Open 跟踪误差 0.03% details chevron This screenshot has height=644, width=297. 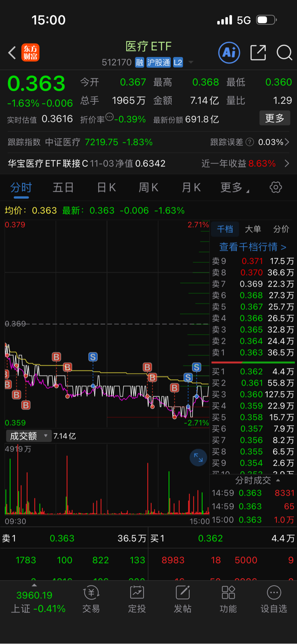click(287, 142)
